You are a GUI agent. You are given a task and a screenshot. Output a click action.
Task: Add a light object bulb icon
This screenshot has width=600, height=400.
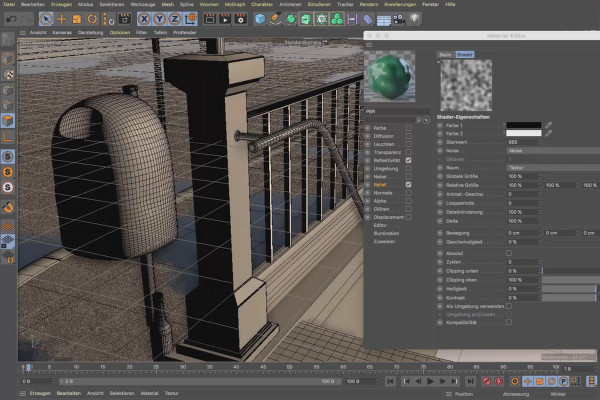click(x=415, y=19)
